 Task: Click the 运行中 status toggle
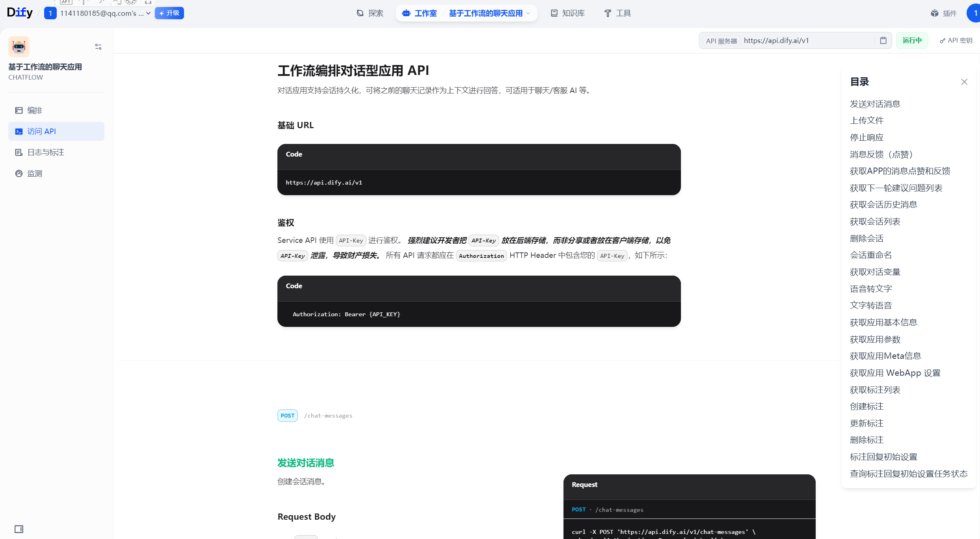tap(912, 41)
